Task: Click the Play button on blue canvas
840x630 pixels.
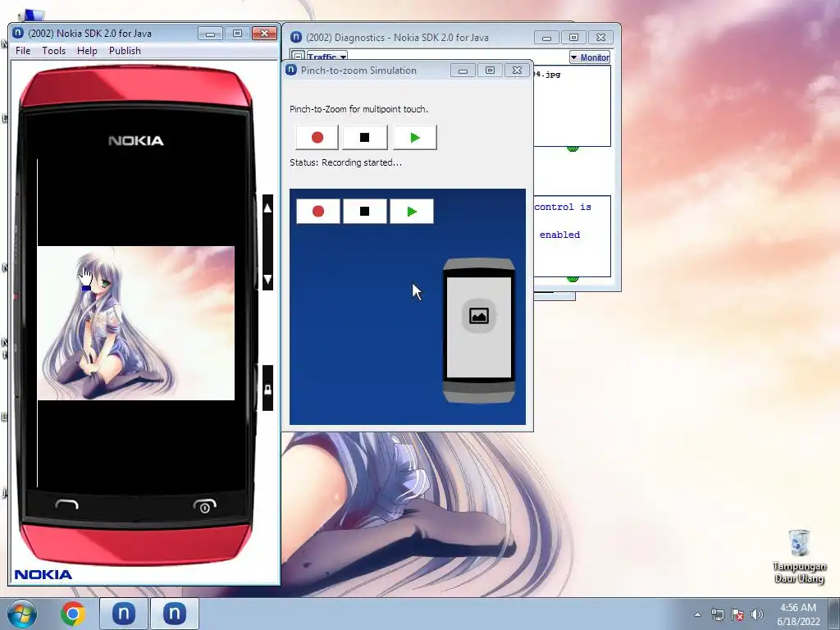Action: point(412,211)
